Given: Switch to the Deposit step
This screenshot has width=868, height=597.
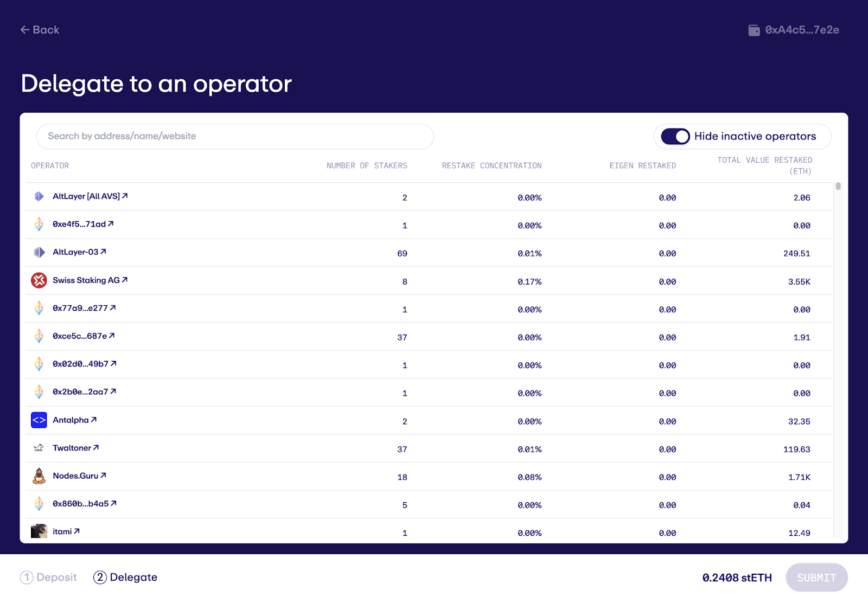Looking at the screenshot, I should click(x=49, y=577).
